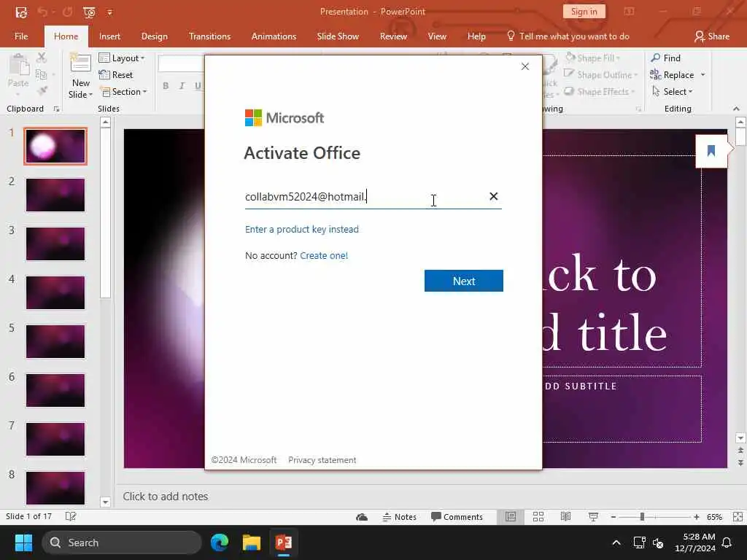Click Find in Editing group
The image size is (747, 560).
pyautogui.click(x=665, y=58)
